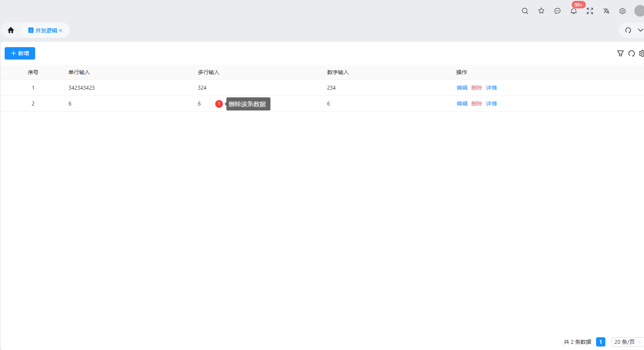Open header settings gear icon
The width and height of the screenshot is (644, 350).
[x=622, y=11]
